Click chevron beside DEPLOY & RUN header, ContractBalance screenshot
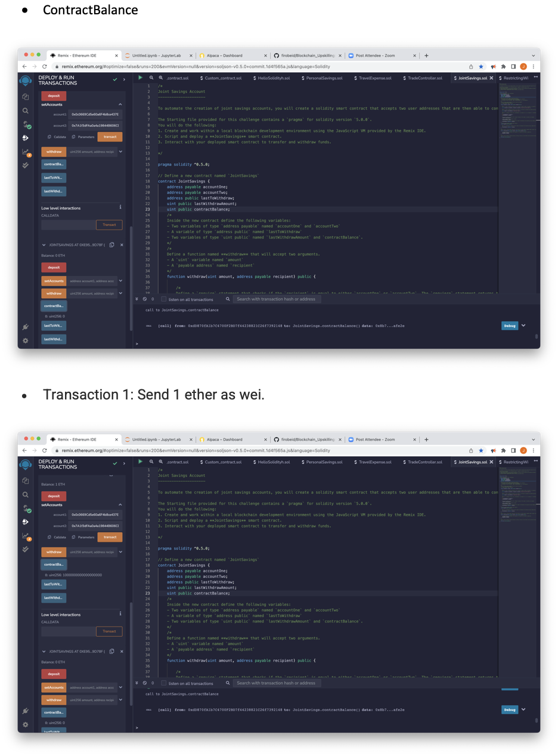The width and height of the screenshot is (558, 756). (124, 79)
